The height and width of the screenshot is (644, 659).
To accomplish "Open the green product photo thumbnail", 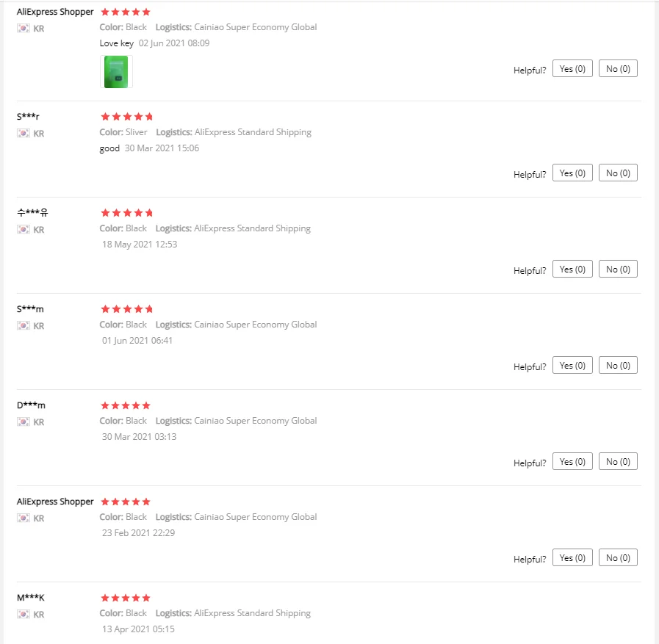I will (x=116, y=72).
